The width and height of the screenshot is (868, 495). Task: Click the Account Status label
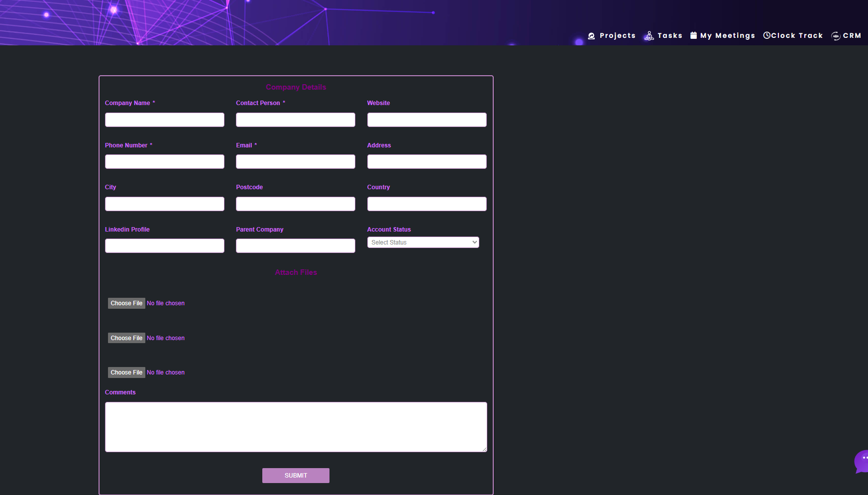(389, 230)
